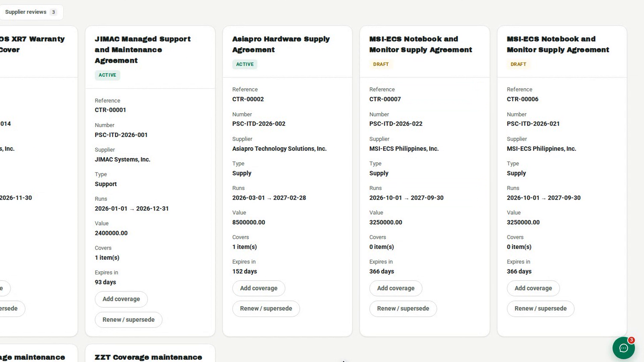Image resolution: width=644 pixels, height=362 pixels.
Task: Click the 366 days expiry on CTR-00006
Action: tap(519, 271)
